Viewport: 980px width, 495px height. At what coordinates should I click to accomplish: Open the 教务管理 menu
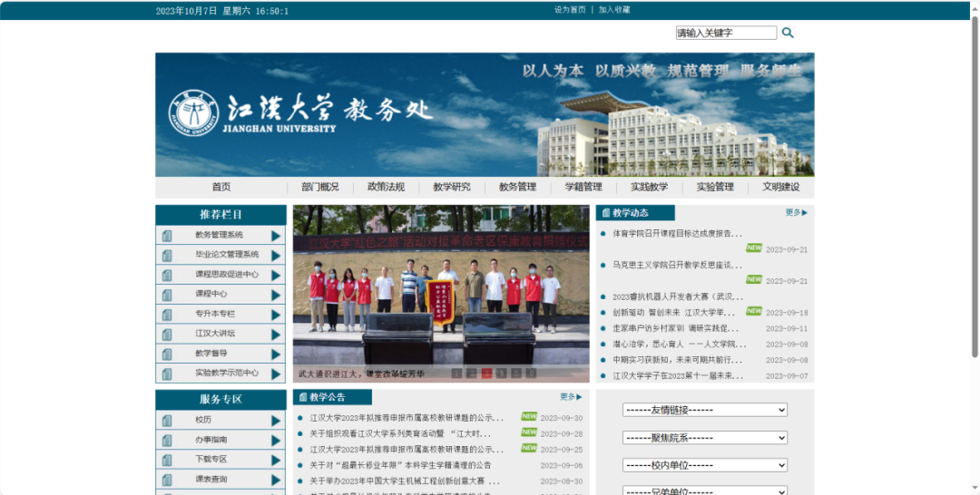[x=517, y=187]
